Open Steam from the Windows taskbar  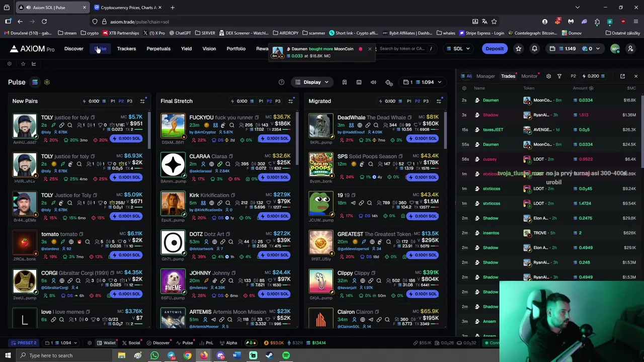coord(269,355)
